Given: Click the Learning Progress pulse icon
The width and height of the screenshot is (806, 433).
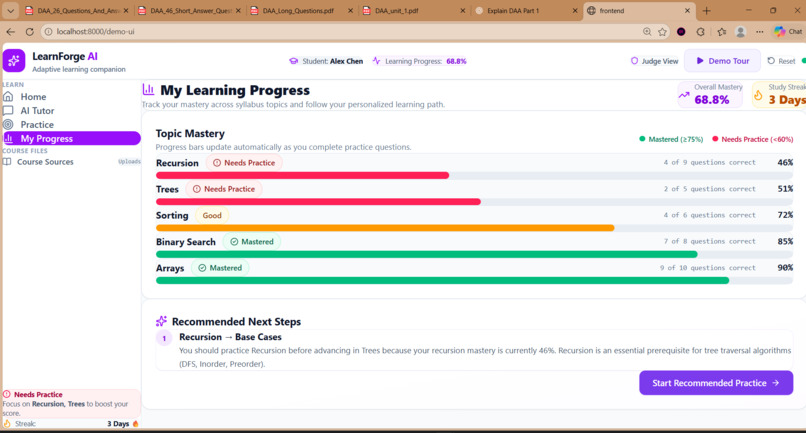Looking at the screenshot, I should [x=376, y=61].
